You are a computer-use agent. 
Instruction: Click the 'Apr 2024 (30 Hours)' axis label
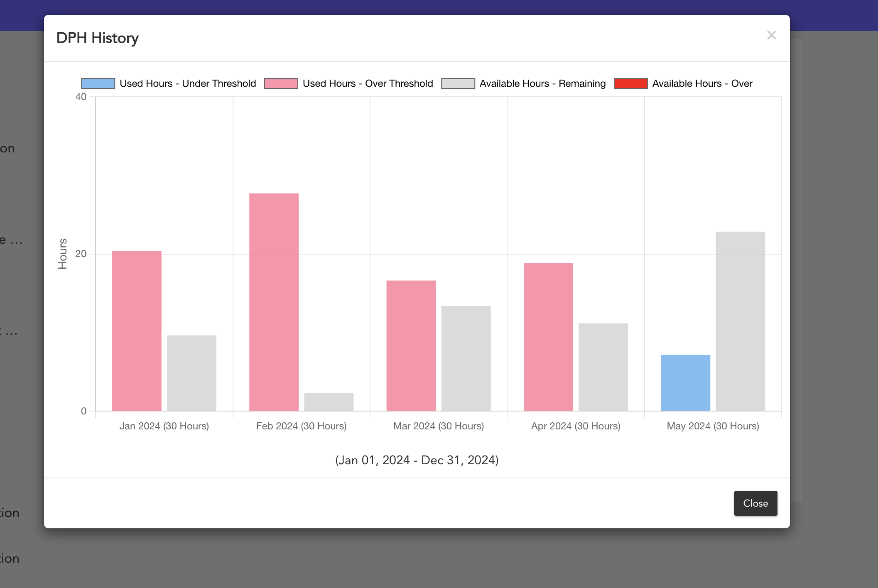click(x=576, y=426)
